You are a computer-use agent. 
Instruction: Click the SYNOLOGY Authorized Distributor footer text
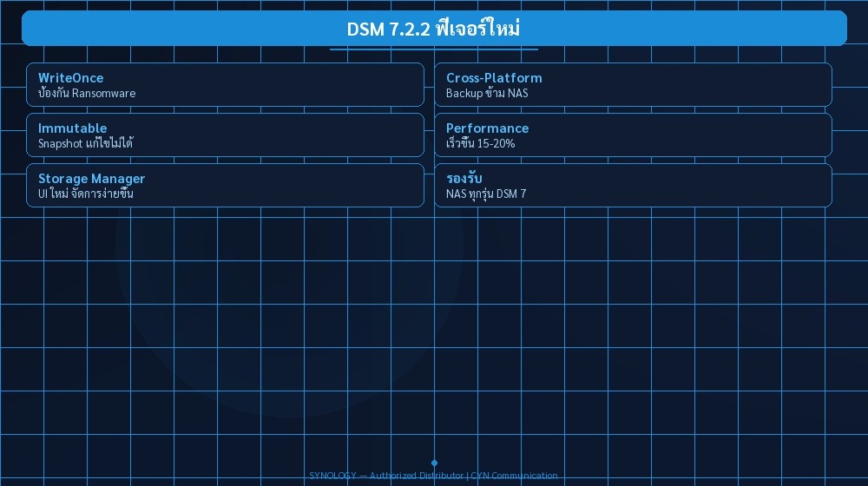point(433,476)
